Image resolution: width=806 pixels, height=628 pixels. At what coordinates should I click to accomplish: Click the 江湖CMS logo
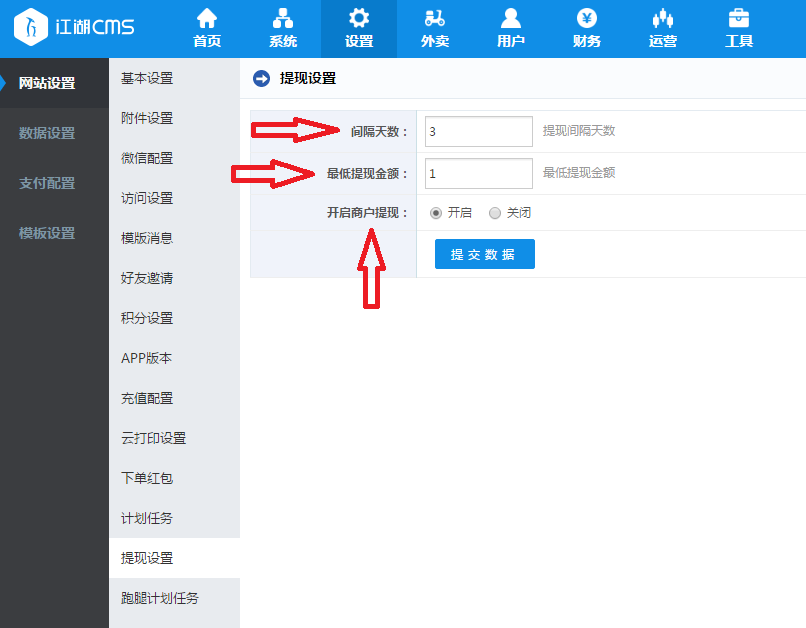[x=75, y=27]
